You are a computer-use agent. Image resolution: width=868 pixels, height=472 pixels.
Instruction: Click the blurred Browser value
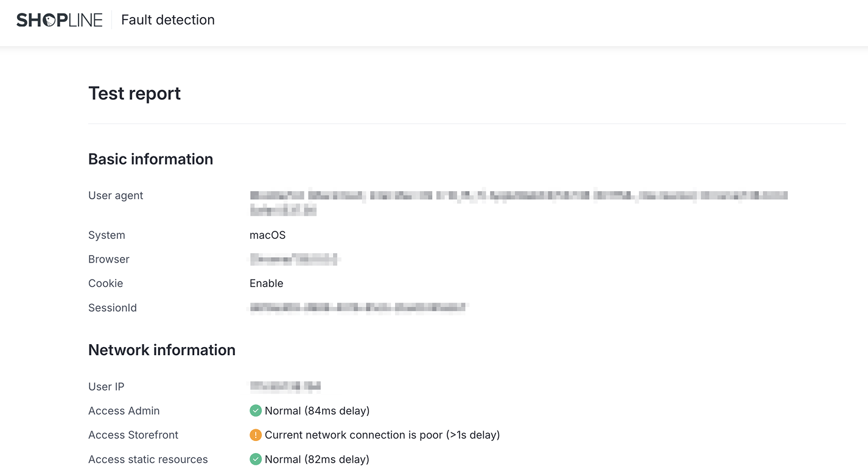tap(294, 259)
